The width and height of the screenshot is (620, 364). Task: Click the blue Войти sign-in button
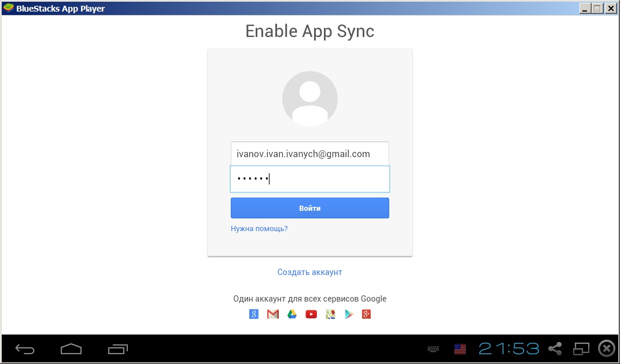pyautogui.click(x=310, y=208)
